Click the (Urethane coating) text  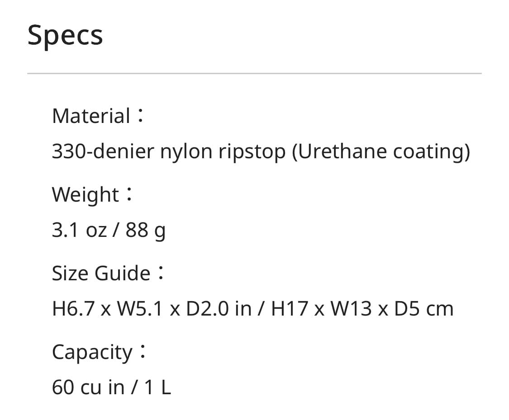381,152
